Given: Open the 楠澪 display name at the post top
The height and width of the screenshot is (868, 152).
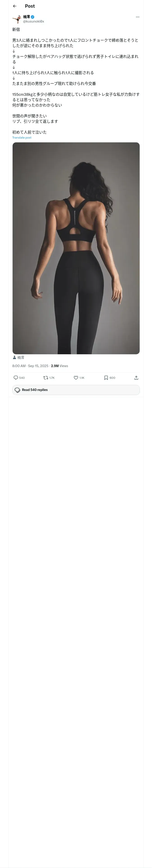Looking at the screenshot, I should (26, 16).
